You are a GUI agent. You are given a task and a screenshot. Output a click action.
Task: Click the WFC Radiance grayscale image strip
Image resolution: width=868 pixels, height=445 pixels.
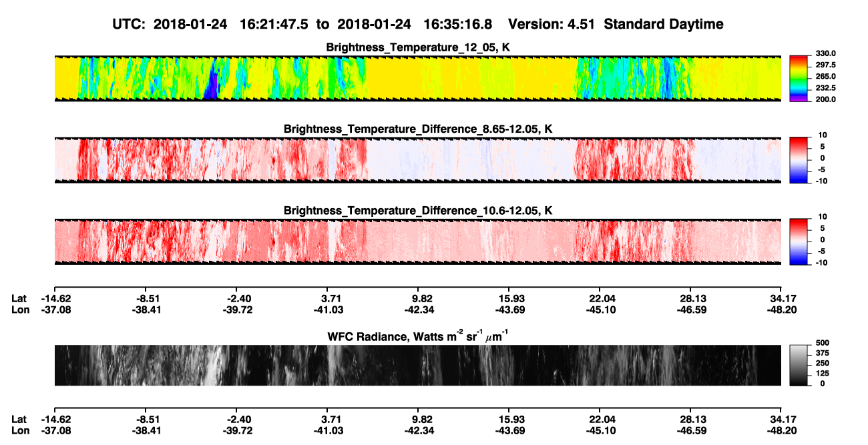pos(417,366)
